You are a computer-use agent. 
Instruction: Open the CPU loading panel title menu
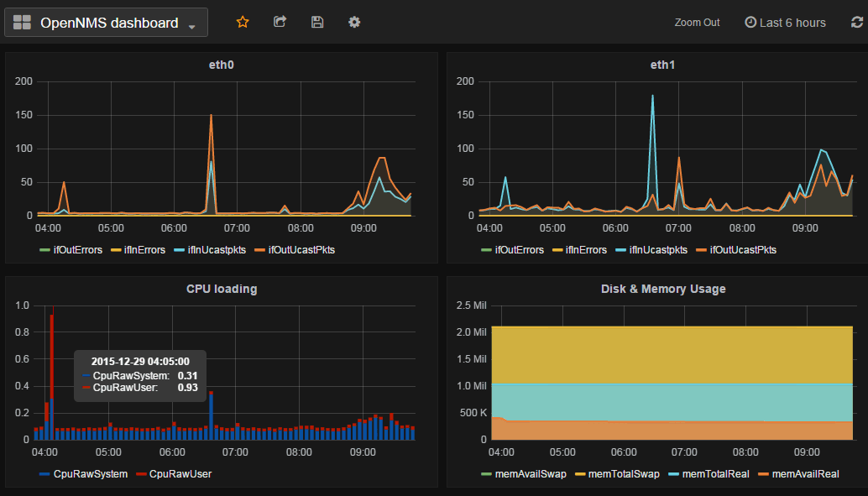click(222, 289)
